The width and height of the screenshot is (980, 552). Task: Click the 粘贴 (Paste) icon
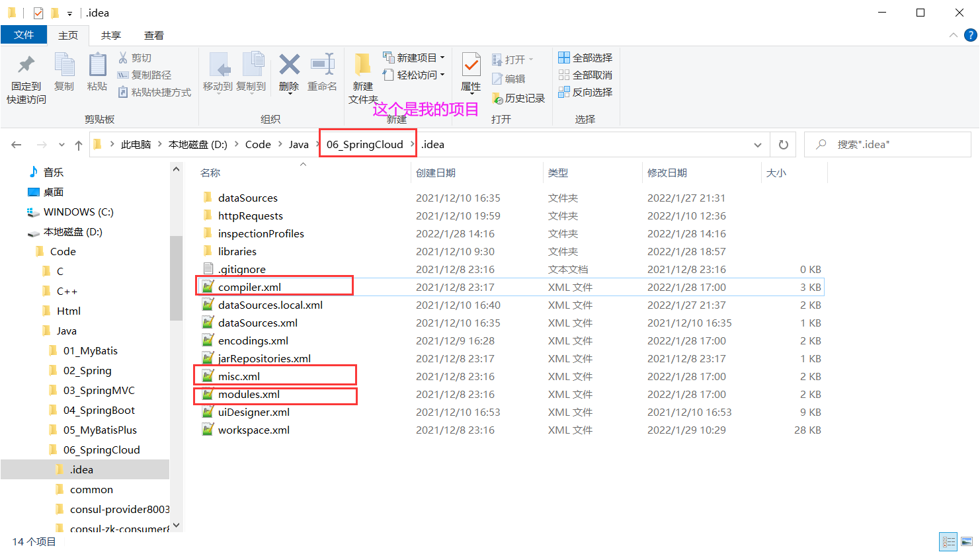point(97,69)
